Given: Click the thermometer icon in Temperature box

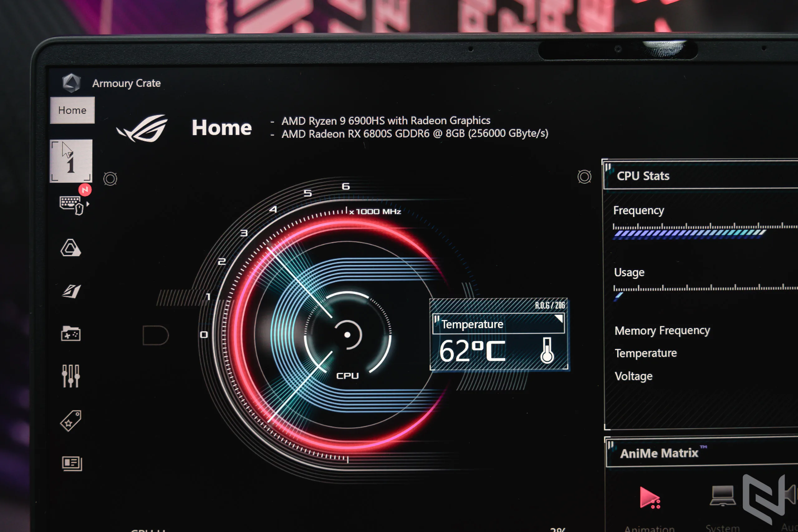Looking at the screenshot, I should [x=547, y=351].
